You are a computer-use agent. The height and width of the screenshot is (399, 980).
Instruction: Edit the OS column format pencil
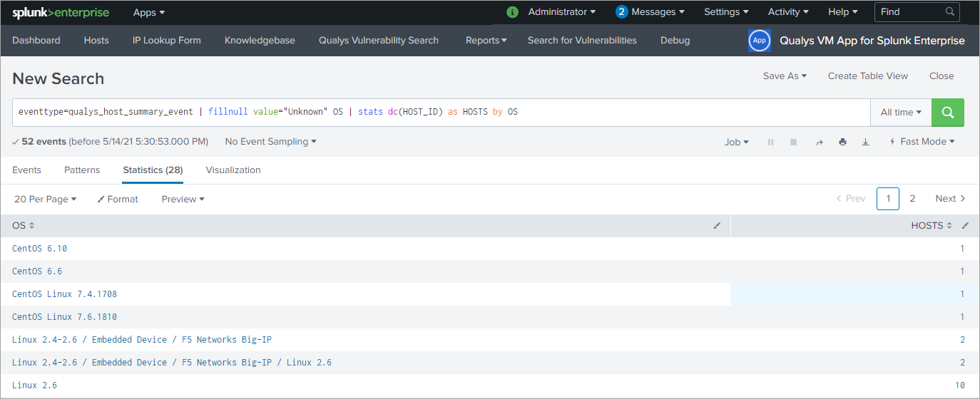717,226
